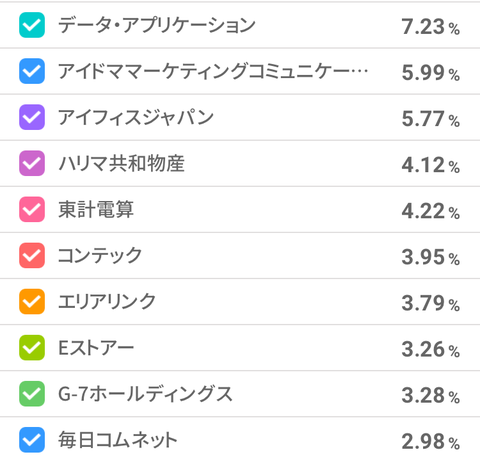Select the データ・アプリケーション stock name
This screenshot has height=459, width=480.
pyautogui.click(x=157, y=25)
